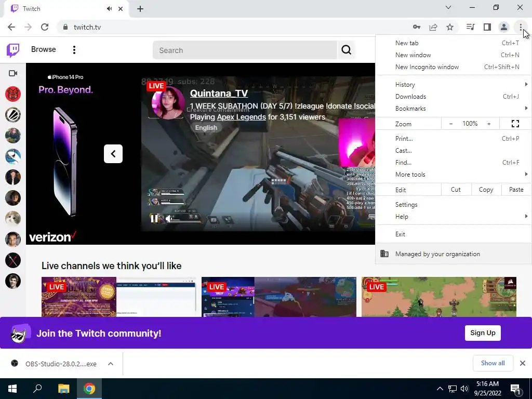Click Paste in the Edit row
Image resolution: width=532 pixels, height=399 pixels.
[x=516, y=190]
